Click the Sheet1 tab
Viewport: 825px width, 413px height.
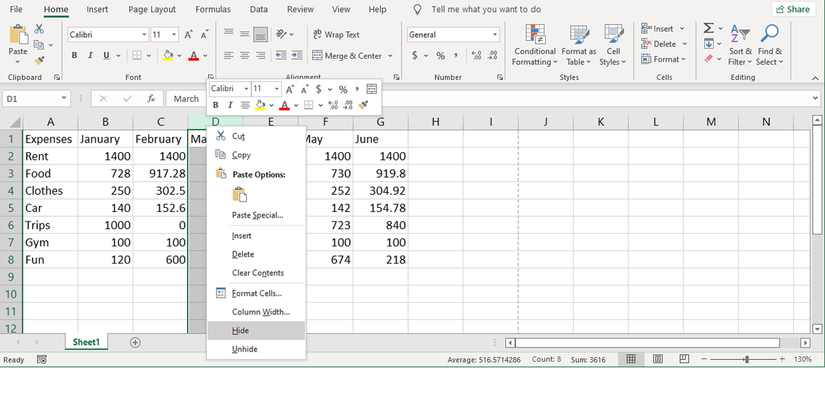pyautogui.click(x=86, y=342)
